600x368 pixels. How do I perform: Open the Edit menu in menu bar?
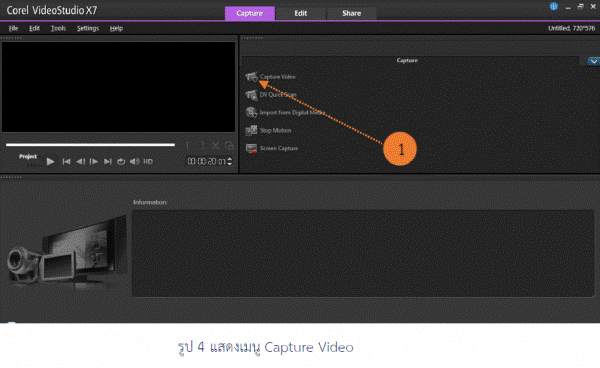(x=34, y=28)
